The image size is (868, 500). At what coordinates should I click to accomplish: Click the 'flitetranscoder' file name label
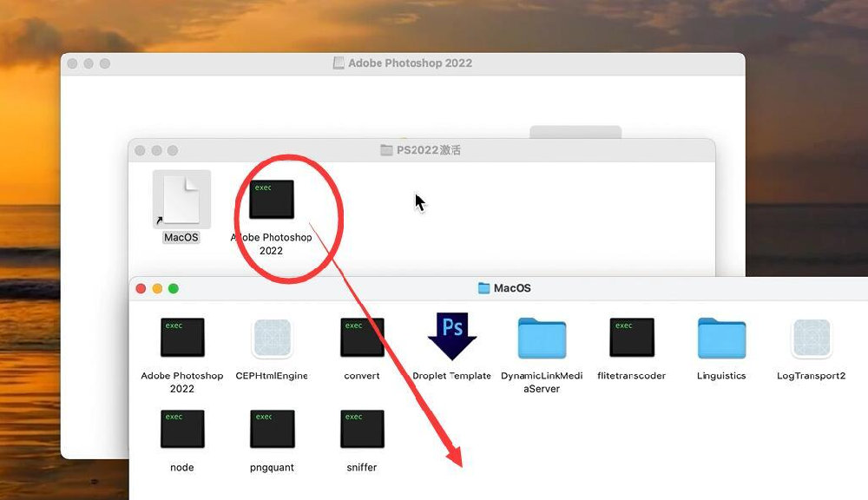tap(632, 375)
